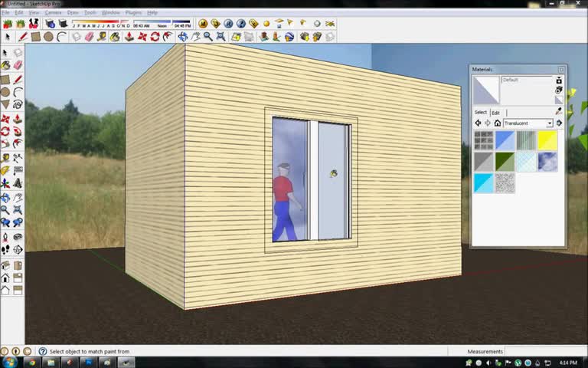Pick the Dimension tool
The width and height of the screenshot is (588, 368).
click(18, 158)
